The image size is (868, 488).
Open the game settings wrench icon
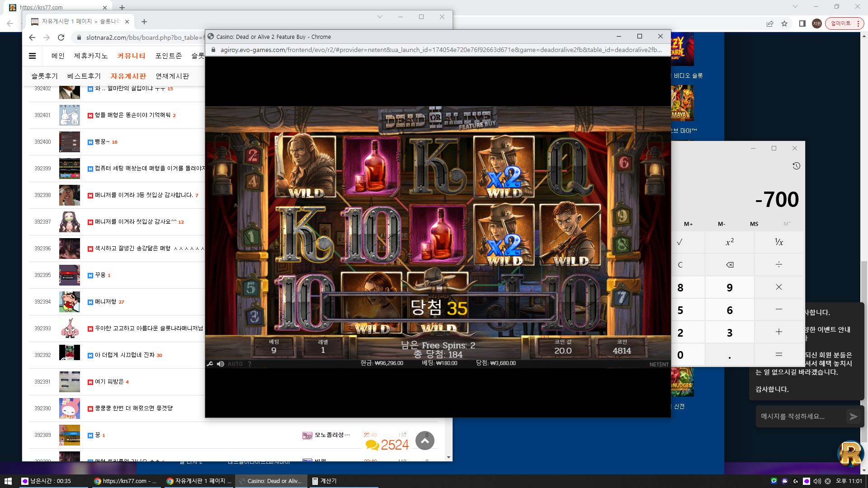(210, 364)
